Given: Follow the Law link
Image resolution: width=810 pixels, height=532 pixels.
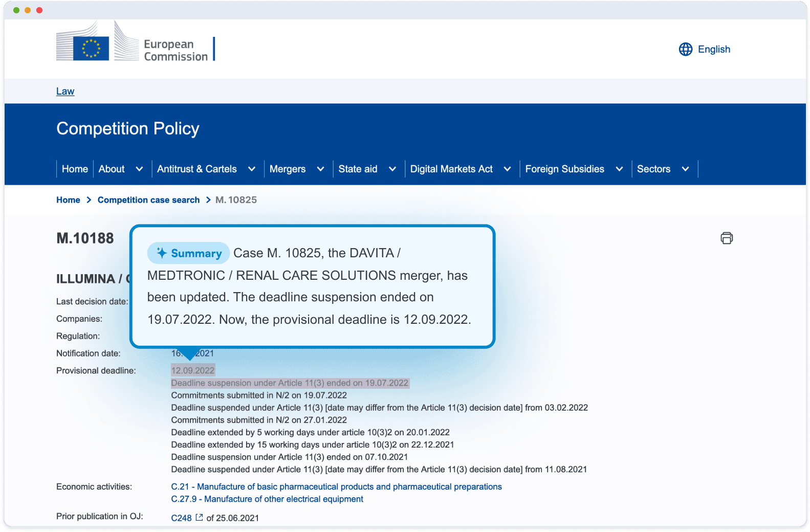Looking at the screenshot, I should pyautogui.click(x=65, y=92).
